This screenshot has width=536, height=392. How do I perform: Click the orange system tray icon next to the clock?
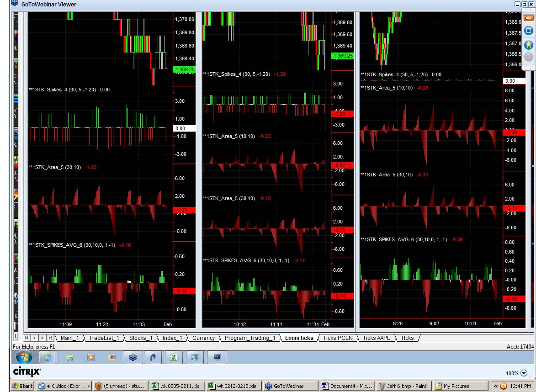pos(504,386)
